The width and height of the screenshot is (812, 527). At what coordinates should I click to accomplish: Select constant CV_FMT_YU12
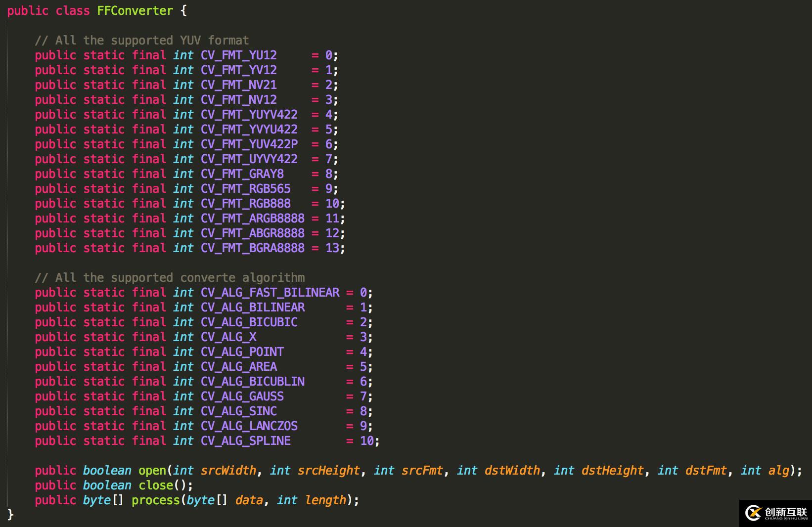point(239,55)
